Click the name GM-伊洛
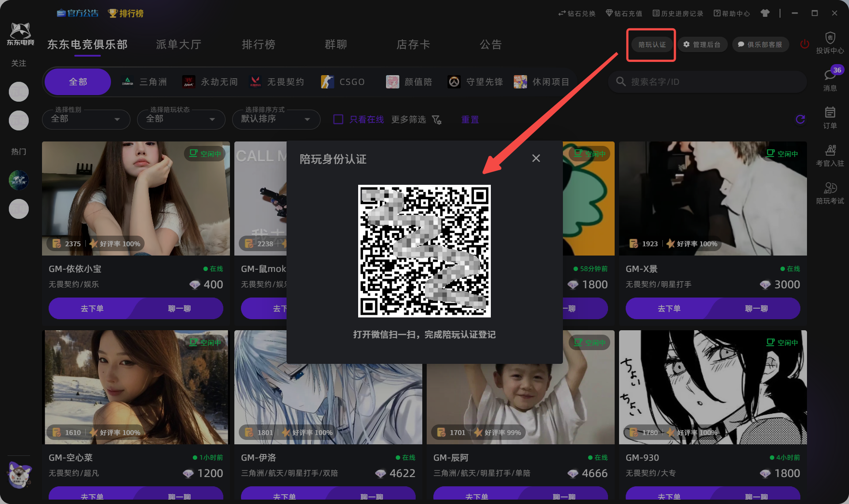The height and width of the screenshot is (504, 849). (x=258, y=458)
